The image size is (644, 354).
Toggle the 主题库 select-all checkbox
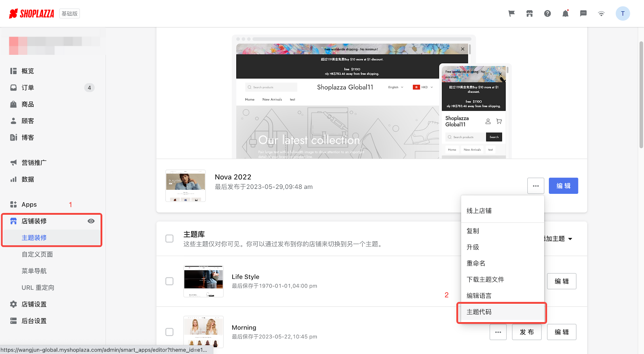169,239
